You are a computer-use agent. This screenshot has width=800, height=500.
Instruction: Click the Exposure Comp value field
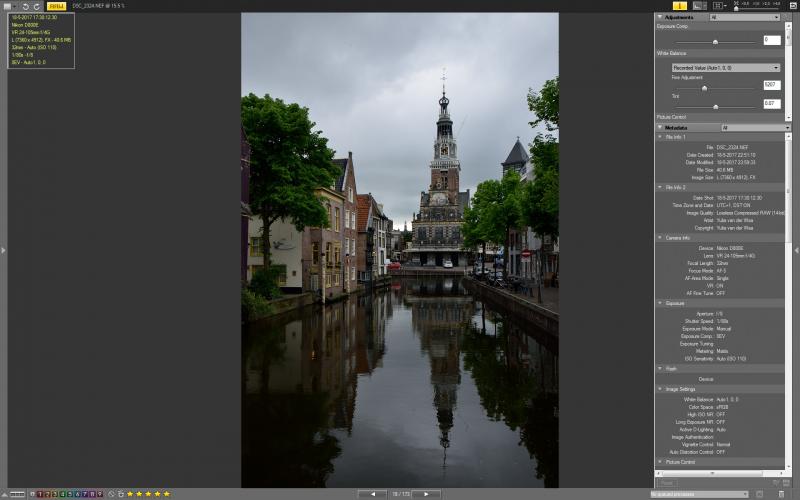pyautogui.click(x=772, y=40)
